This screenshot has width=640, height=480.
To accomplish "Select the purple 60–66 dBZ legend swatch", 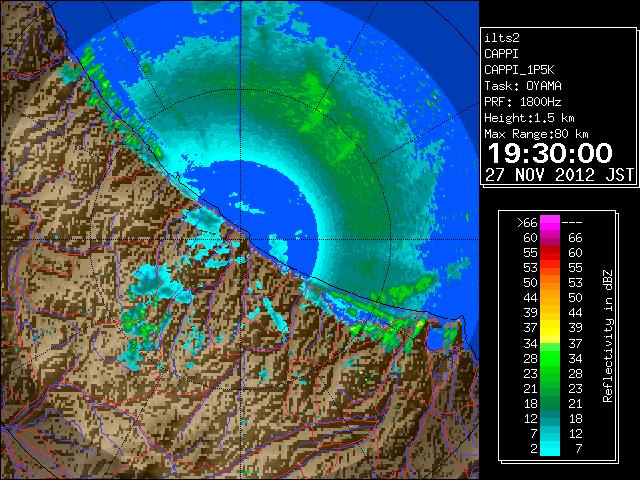I will [550, 238].
